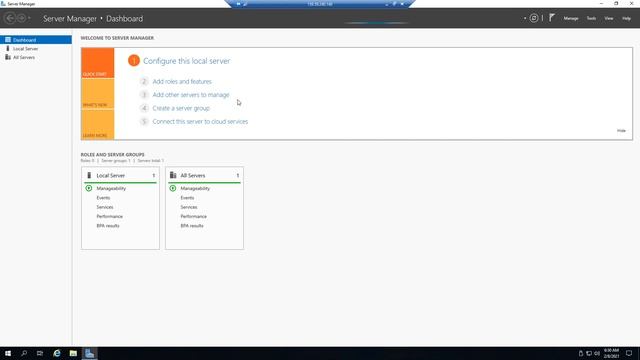Open Manageability in All Servers tile
Screen dimensions: 640x360
pos(195,188)
